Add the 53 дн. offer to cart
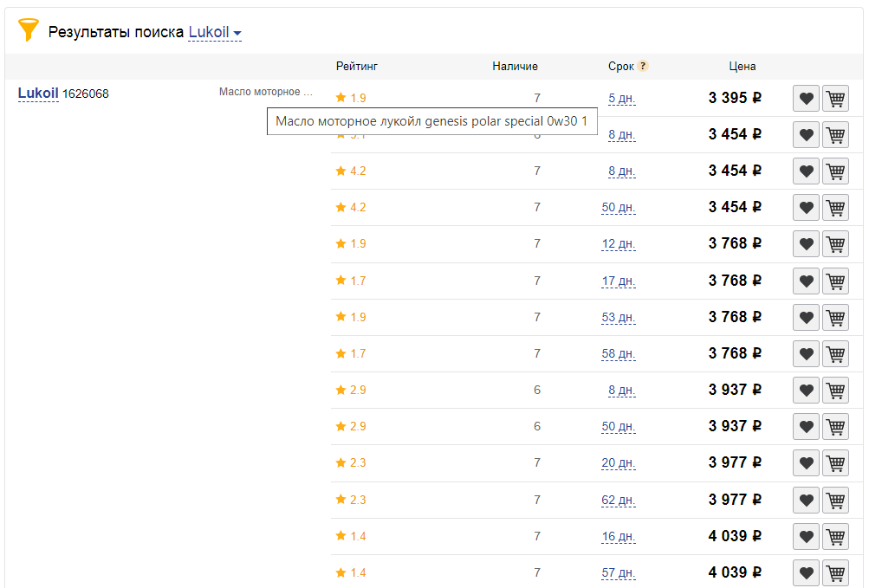This screenshot has width=869, height=588. point(836,318)
